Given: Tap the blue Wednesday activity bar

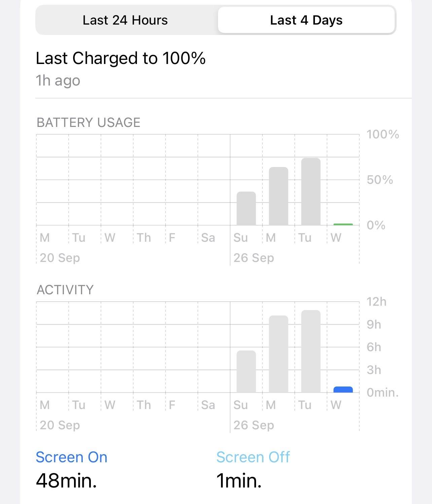Looking at the screenshot, I should pos(343,390).
